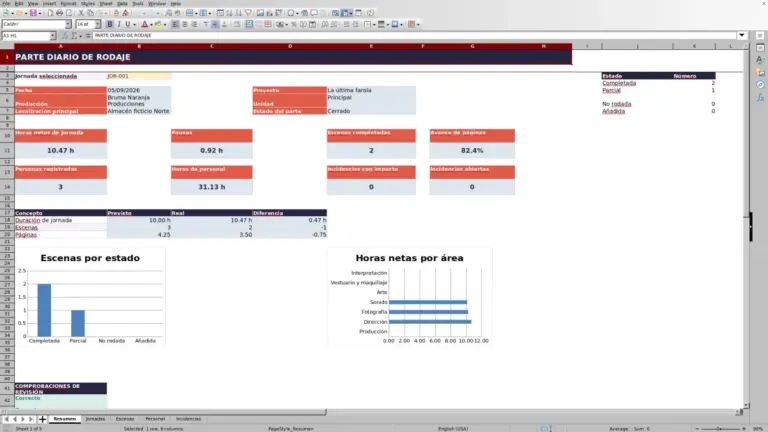The height and width of the screenshot is (432, 768).
Task: Open the Sheet menu
Action: click(106, 3)
